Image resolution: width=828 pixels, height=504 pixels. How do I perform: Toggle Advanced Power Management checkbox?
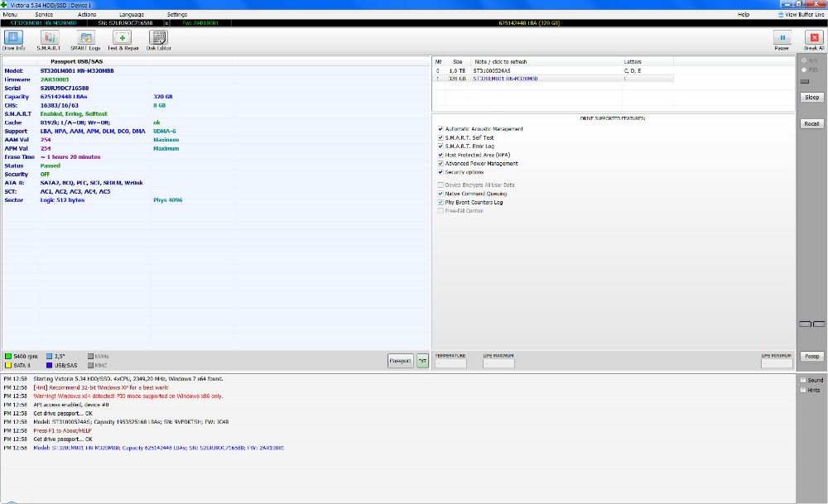(440, 164)
